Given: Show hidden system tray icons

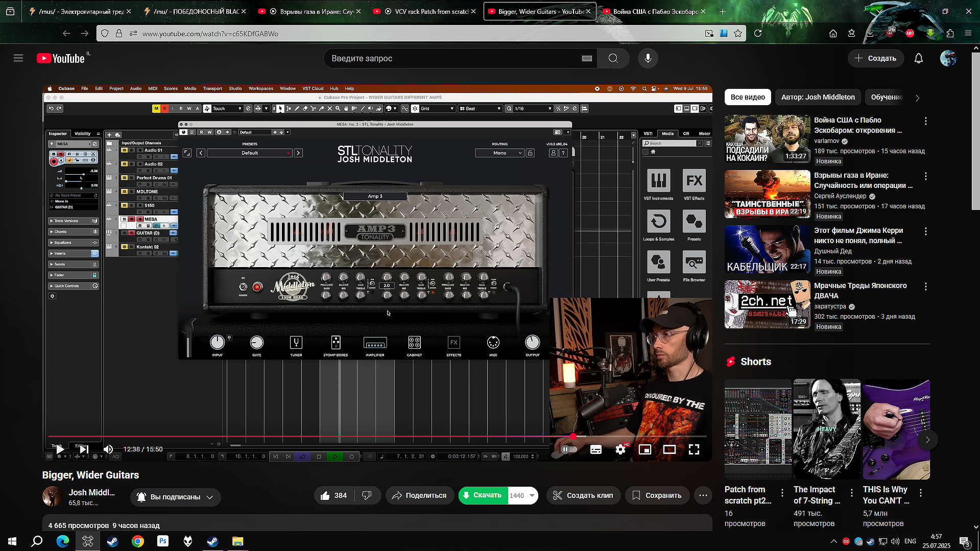Looking at the screenshot, I should (834, 541).
